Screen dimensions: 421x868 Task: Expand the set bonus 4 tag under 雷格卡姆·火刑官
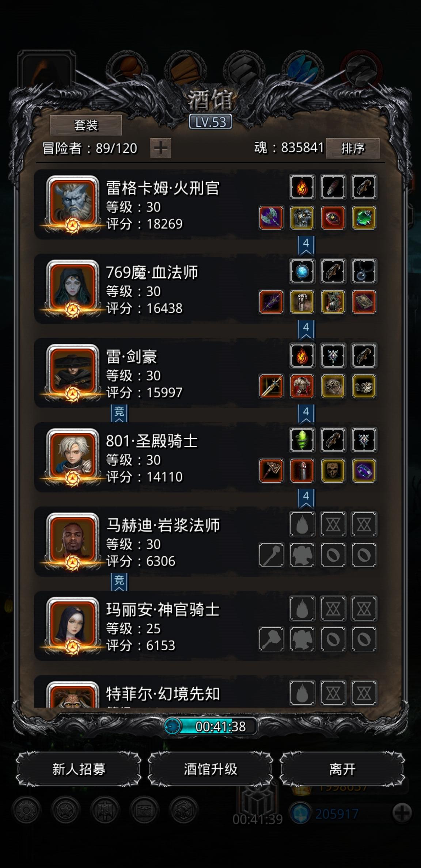306,245
